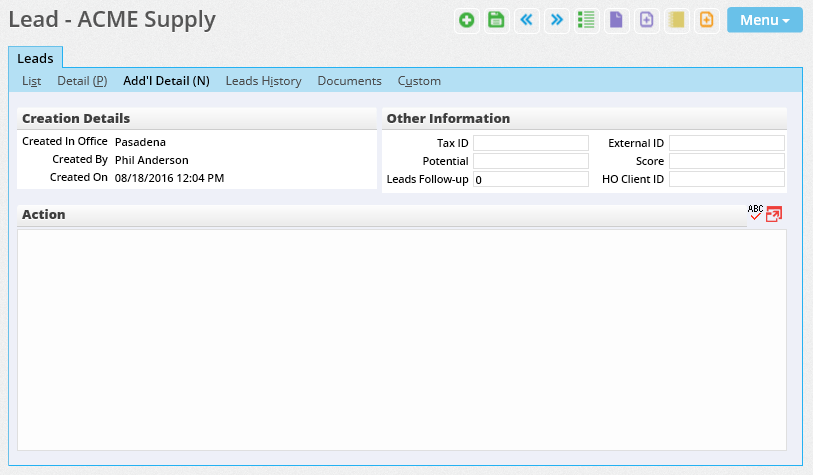This screenshot has width=813, height=475.
Task: Select the Leads tab
Action: (x=35, y=59)
